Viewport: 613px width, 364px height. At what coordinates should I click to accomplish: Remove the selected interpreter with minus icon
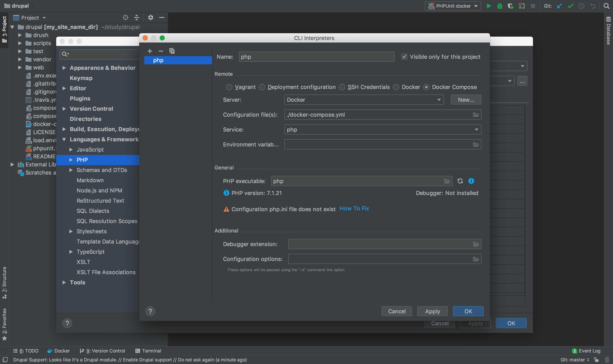coord(161,51)
